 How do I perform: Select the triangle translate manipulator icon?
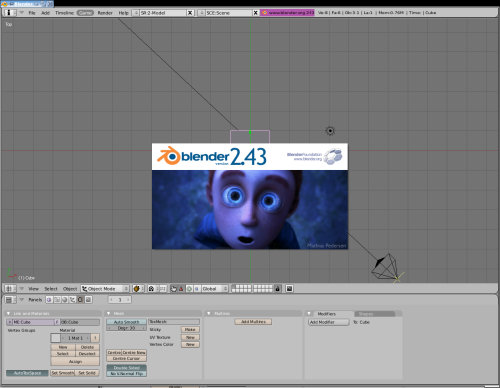(181, 289)
